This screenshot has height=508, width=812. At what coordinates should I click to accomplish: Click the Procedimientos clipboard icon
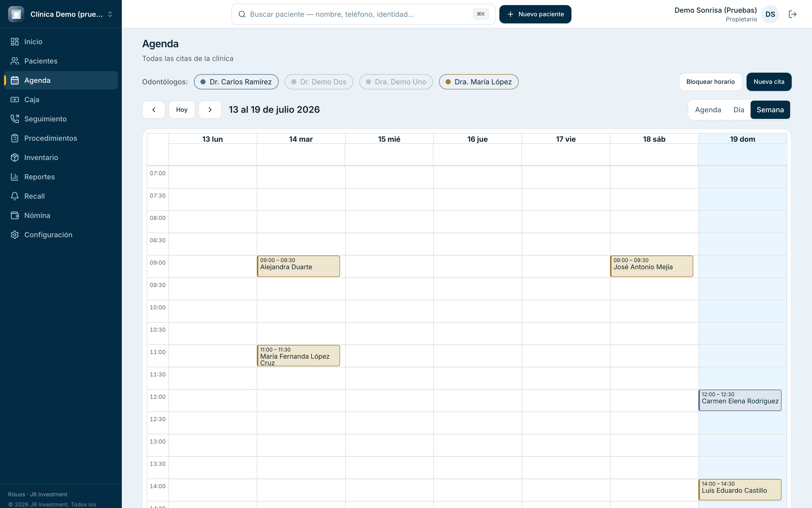pos(14,138)
